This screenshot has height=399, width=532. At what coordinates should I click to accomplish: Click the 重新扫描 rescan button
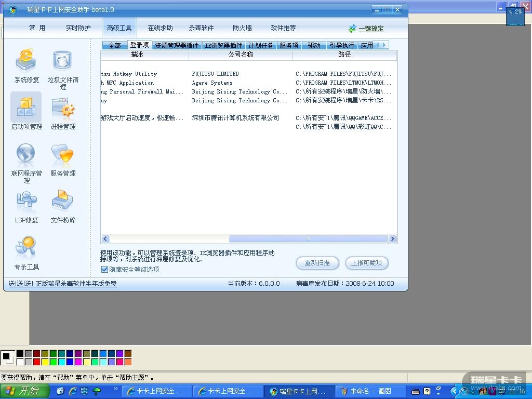317,263
